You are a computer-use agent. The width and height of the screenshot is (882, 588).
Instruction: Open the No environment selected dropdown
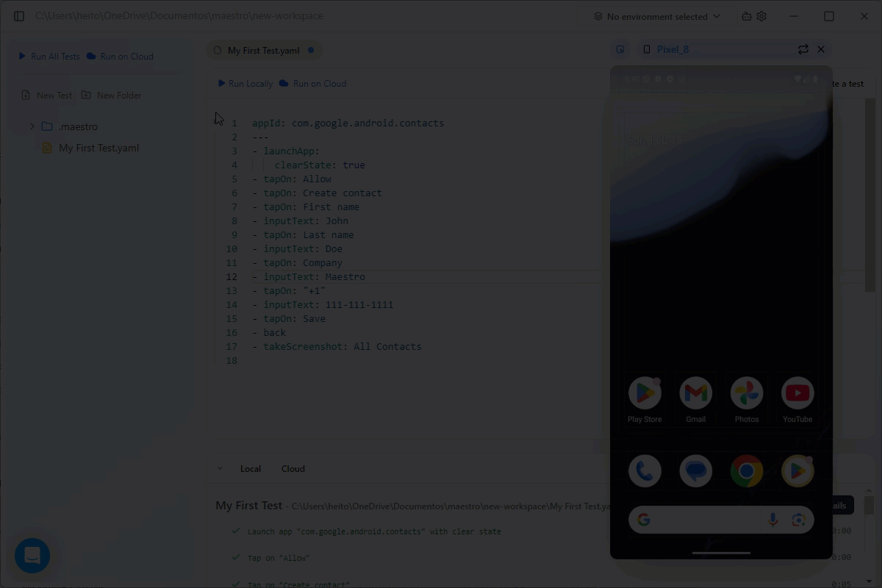656,16
